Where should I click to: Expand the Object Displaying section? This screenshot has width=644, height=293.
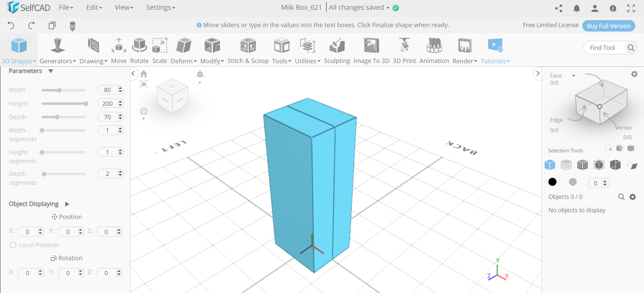(67, 204)
